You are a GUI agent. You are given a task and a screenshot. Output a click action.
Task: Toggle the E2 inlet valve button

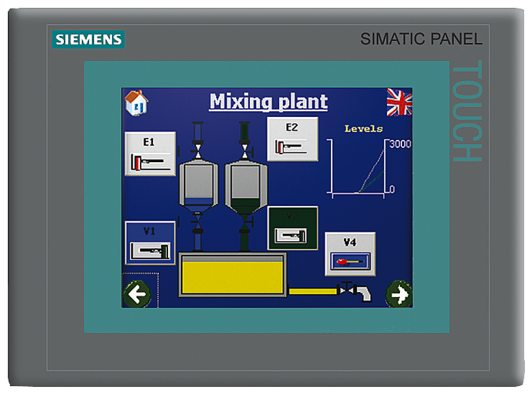[x=292, y=139]
